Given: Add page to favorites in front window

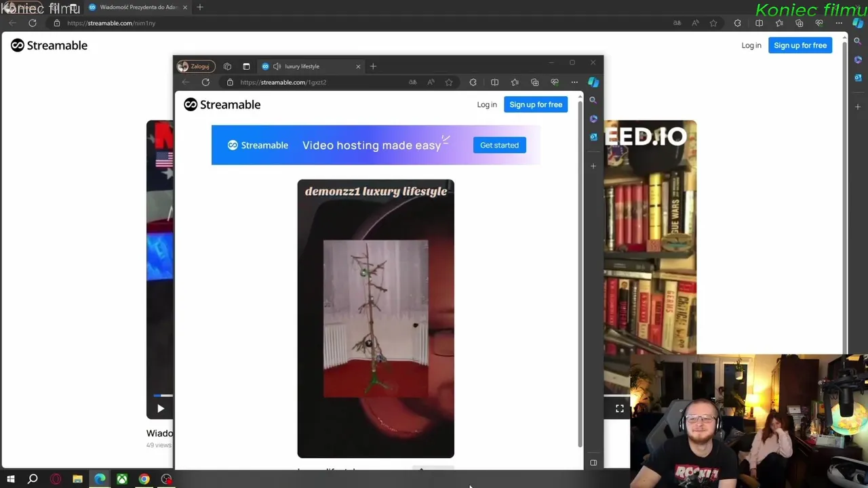Looking at the screenshot, I should (x=449, y=82).
